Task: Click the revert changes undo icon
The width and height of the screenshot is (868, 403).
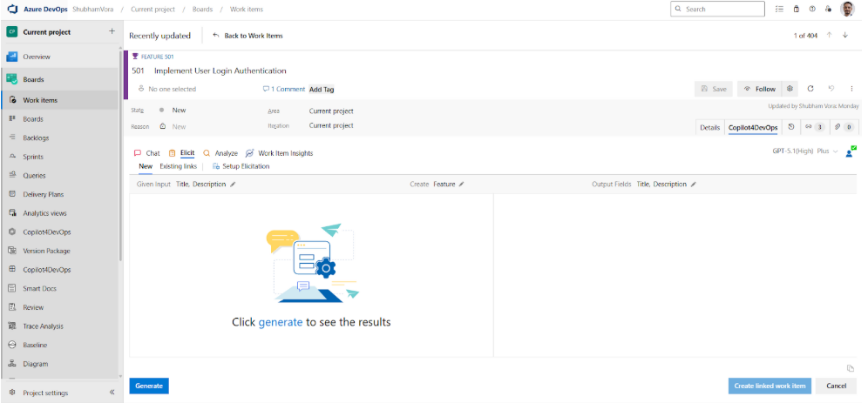Action: 831,89
